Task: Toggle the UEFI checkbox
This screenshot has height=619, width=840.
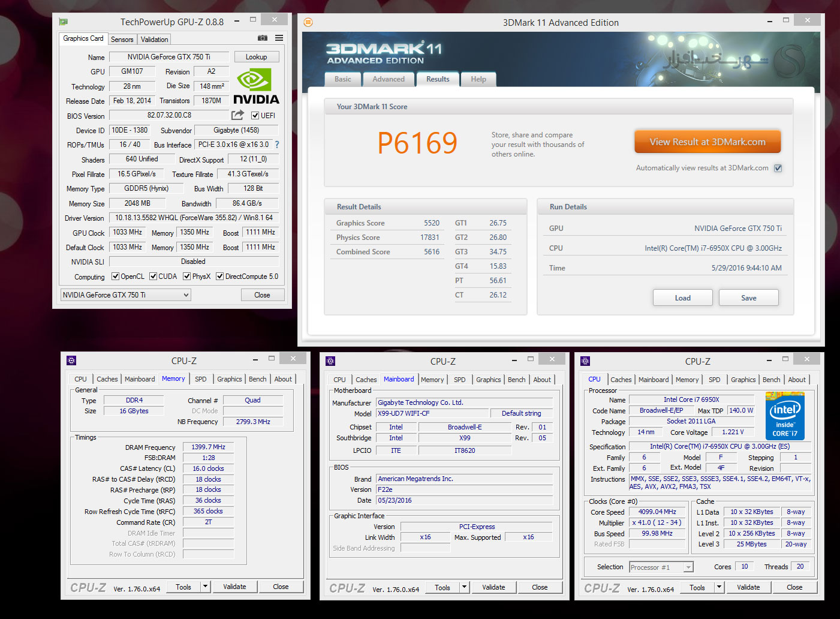Action: (255, 116)
